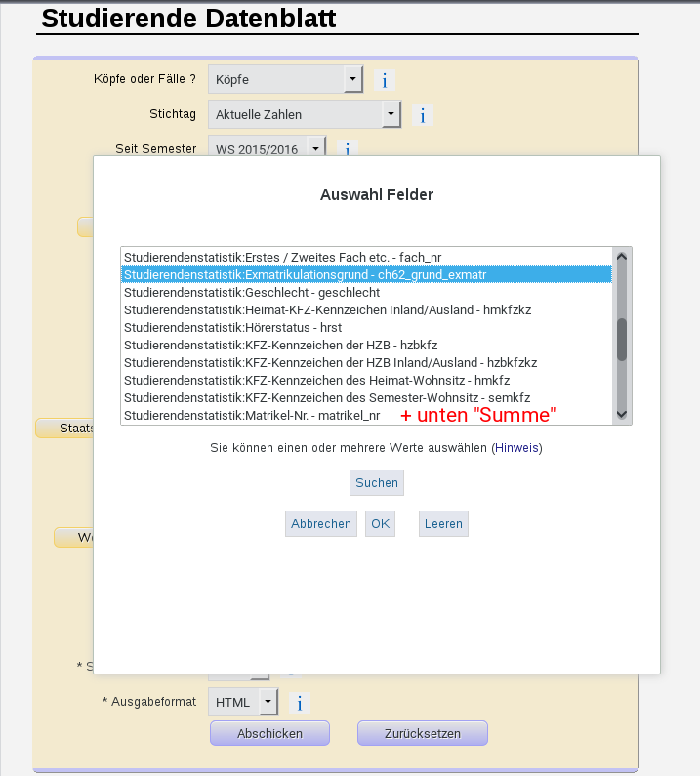
Task: Open the Ausgabeformat HTML dropdown
Action: tap(243, 702)
